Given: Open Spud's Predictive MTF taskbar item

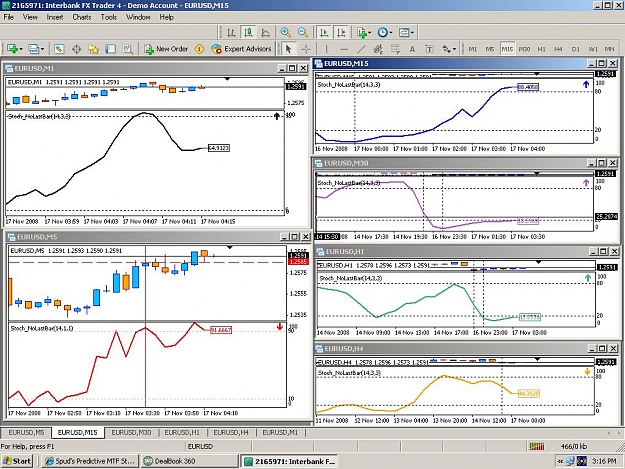Looking at the screenshot, I should tap(90, 461).
